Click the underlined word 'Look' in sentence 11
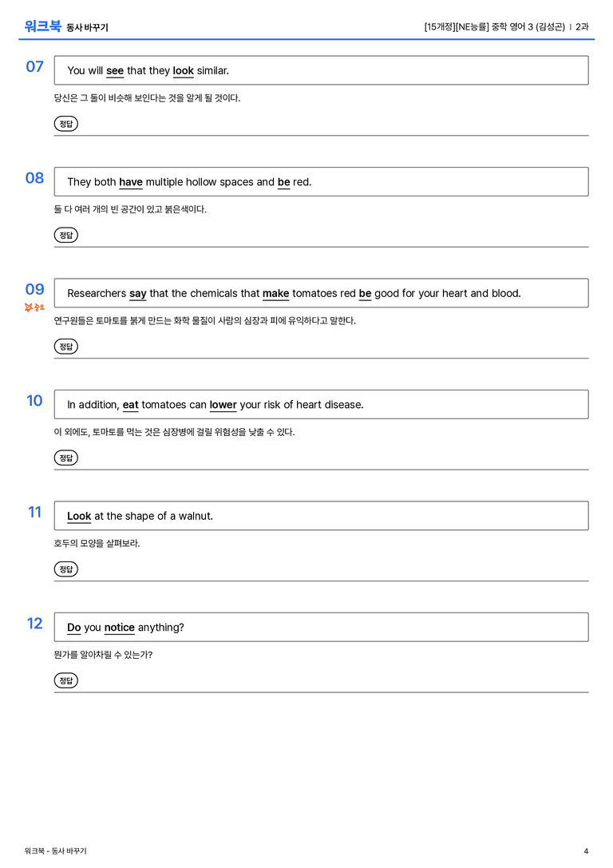 coord(79,516)
